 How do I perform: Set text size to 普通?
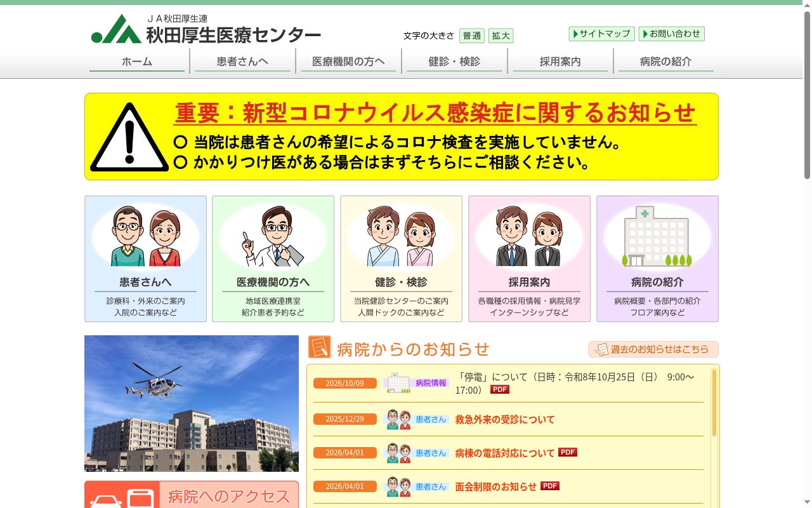point(472,36)
